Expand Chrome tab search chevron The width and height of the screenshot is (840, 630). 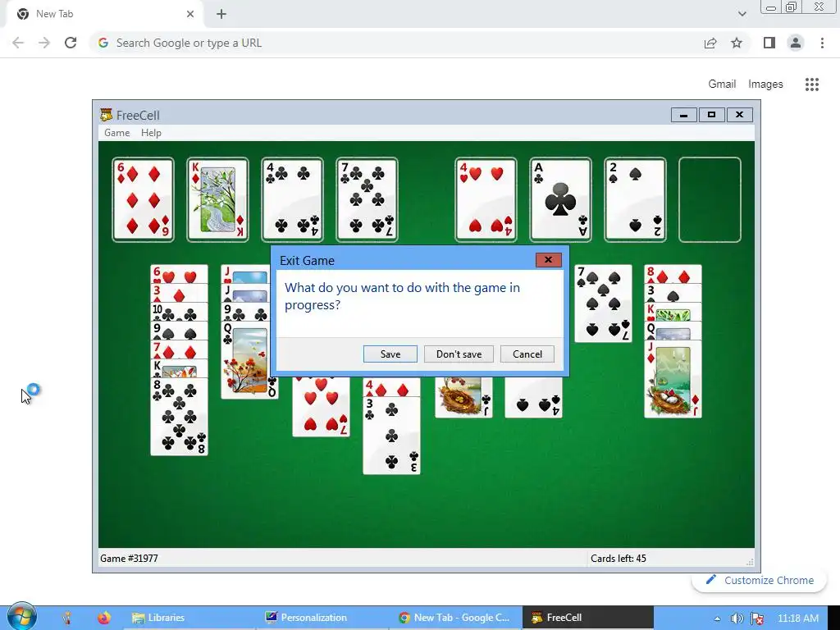click(x=742, y=14)
